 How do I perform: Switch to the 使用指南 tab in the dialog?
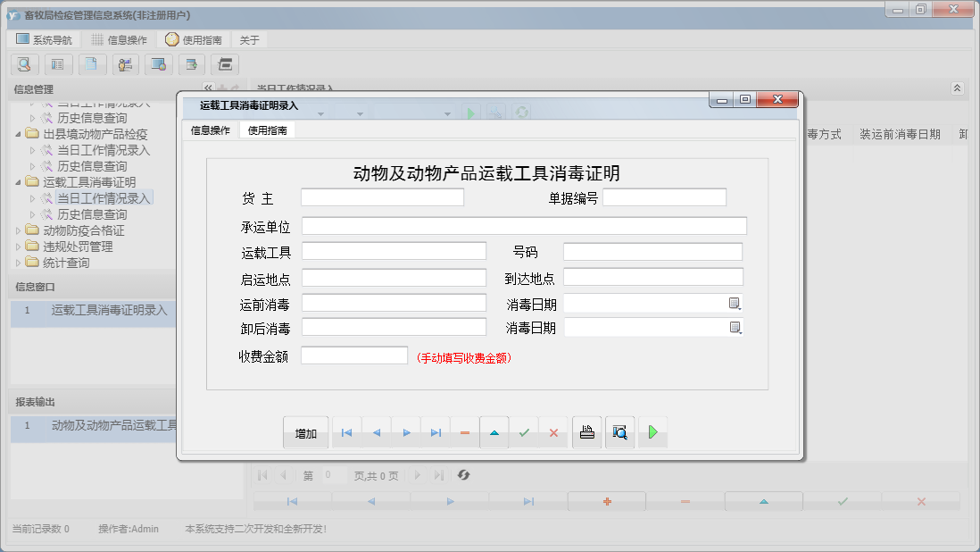click(x=266, y=129)
